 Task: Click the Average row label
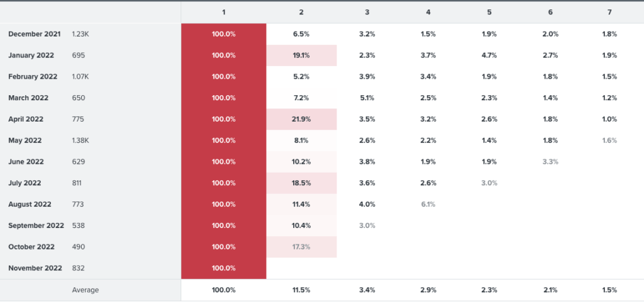click(86, 290)
